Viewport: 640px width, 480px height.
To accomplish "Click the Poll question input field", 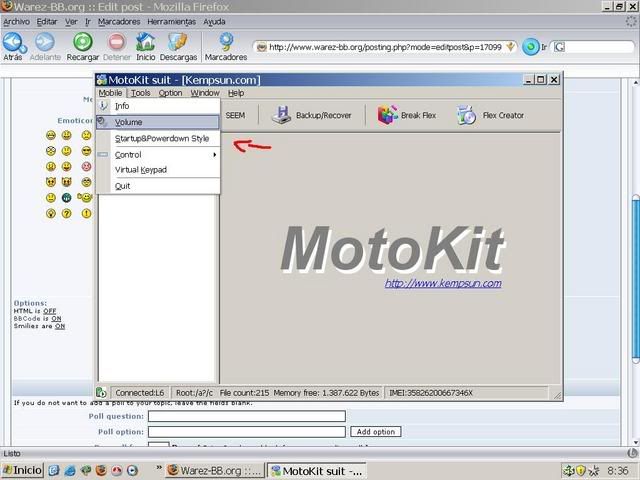I will 247,416.
